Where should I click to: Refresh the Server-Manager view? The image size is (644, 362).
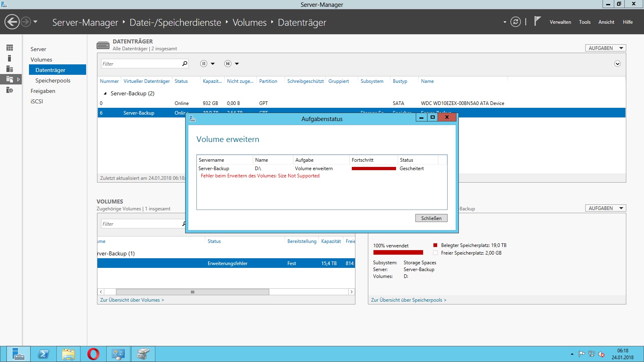[516, 22]
